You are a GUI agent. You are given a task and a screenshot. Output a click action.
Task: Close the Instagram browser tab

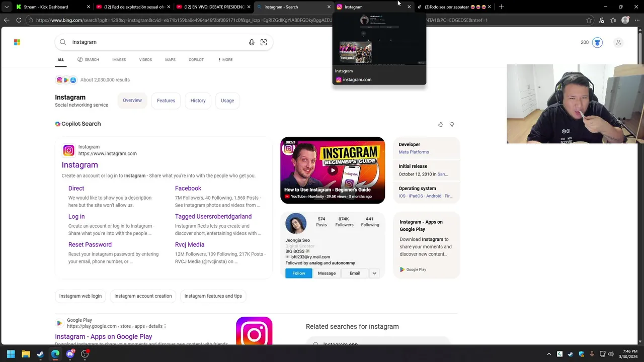(x=409, y=7)
